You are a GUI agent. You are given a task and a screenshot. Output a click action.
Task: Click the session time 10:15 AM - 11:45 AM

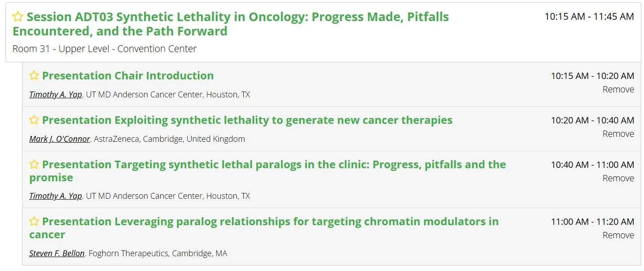click(589, 17)
